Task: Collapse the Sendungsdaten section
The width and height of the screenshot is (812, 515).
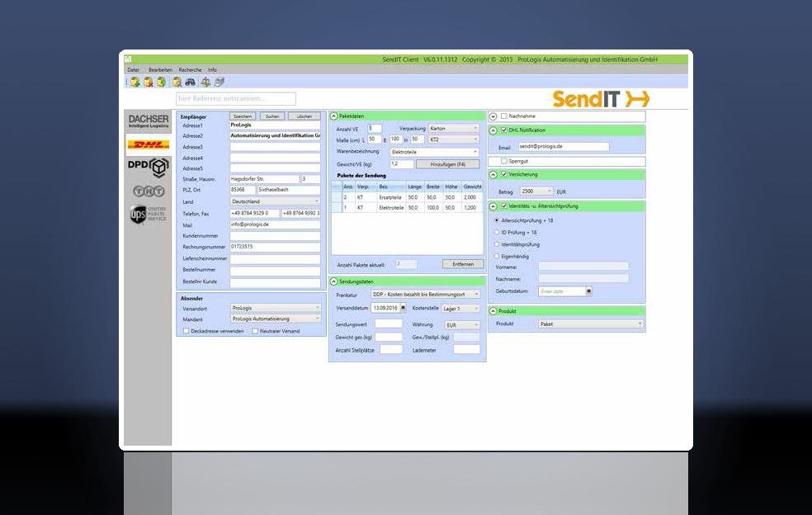Action: pyautogui.click(x=333, y=281)
